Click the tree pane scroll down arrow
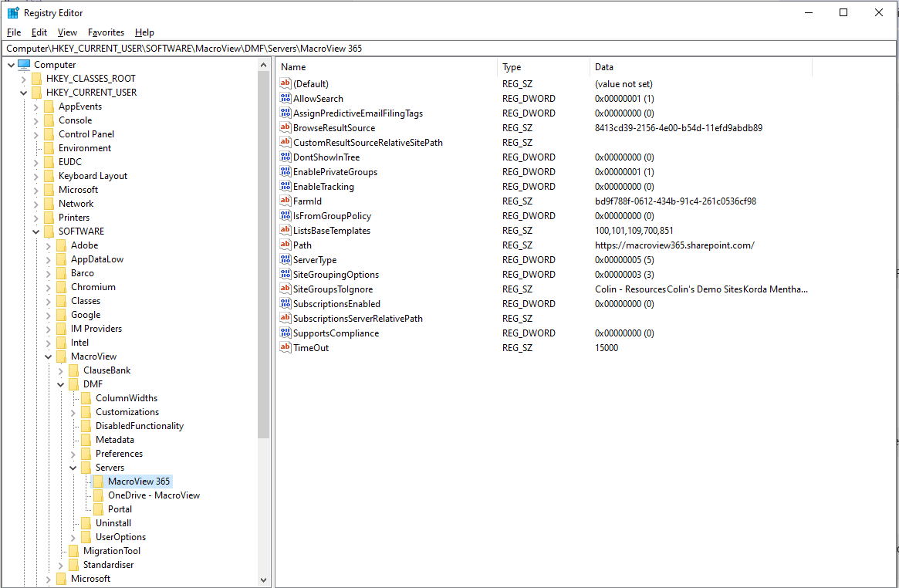Screen dimensions: 899x588 [263, 580]
